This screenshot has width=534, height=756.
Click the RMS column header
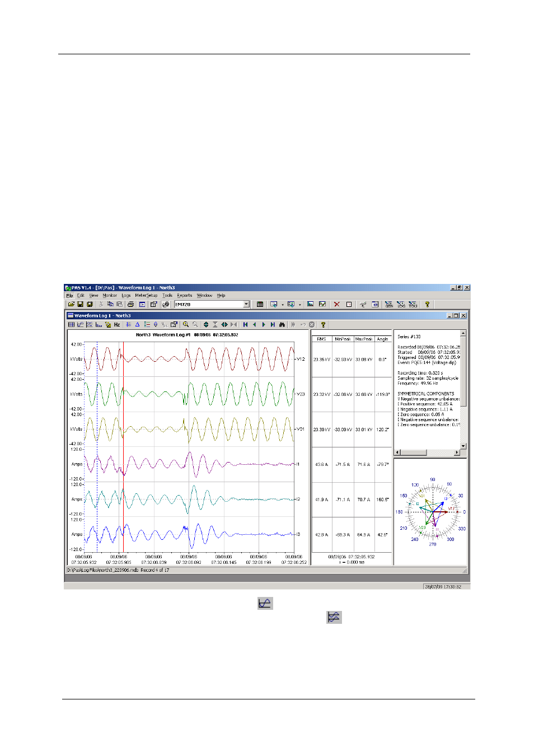point(321,339)
